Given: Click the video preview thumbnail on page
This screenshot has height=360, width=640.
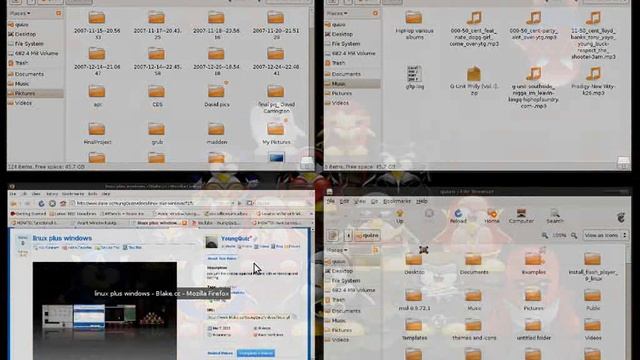Looking at the screenshot, I should click(x=105, y=311).
